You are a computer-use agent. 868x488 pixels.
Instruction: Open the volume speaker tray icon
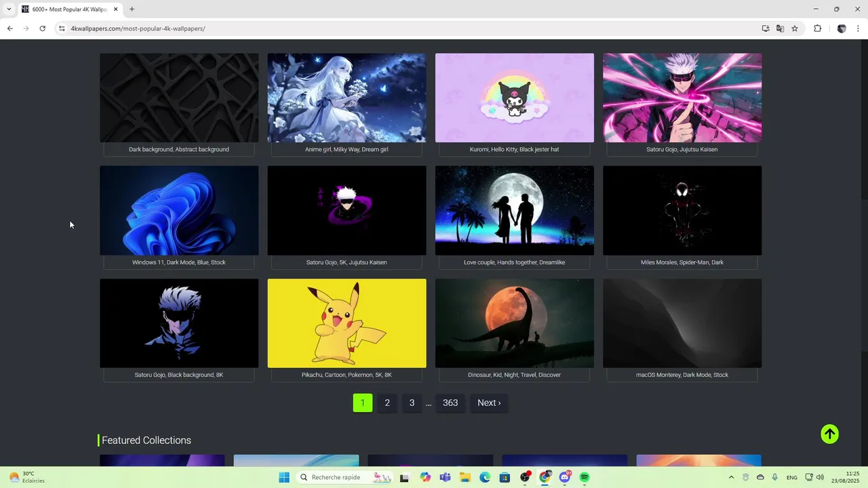[x=820, y=477]
